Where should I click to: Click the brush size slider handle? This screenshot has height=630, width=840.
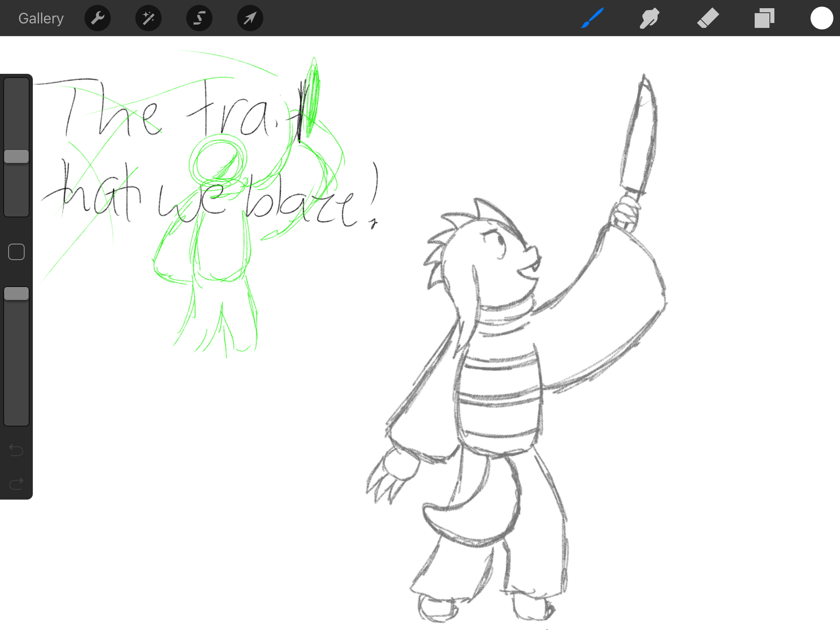(16, 157)
